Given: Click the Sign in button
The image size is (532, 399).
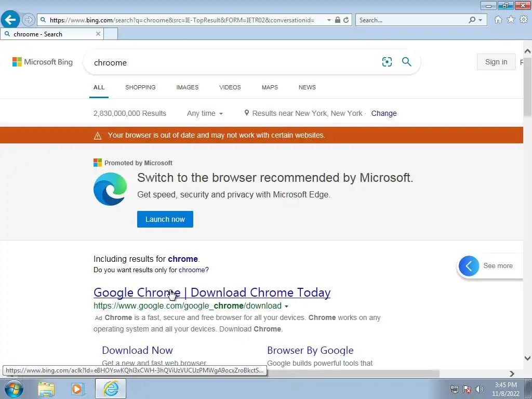Looking at the screenshot, I should click(496, 62).
